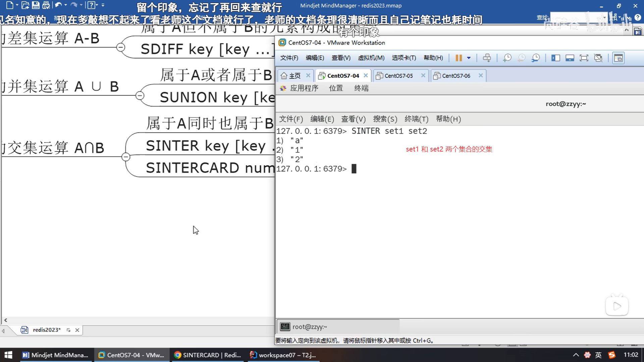Viewport: 644px width, 362px height.
Task: Collapse the SUNION union set branch
Action: [140, 96]
